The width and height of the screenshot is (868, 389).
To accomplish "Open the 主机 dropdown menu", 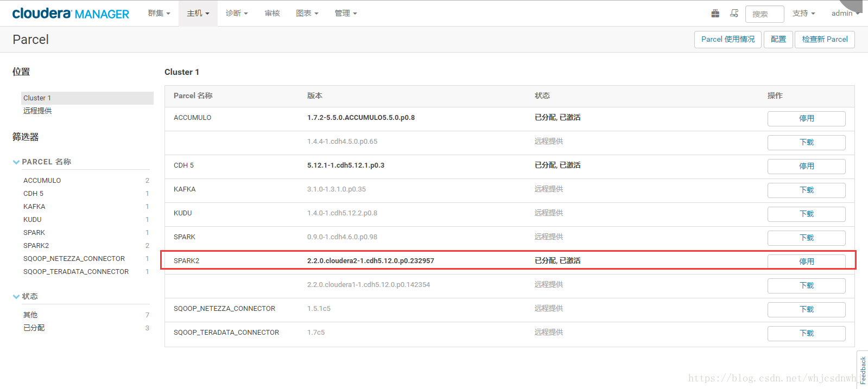I will 198,13.
